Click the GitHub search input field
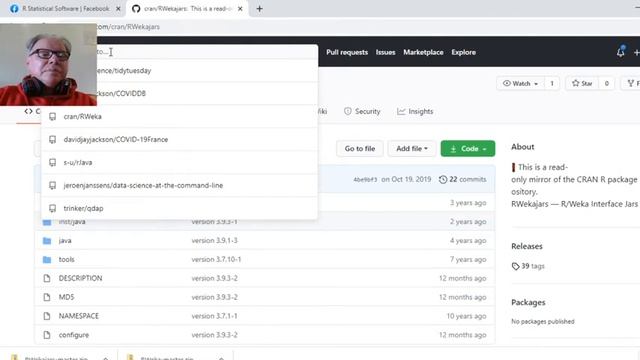Image resolution: width=640 pixels, height=360 pixels. click(207, 52)
